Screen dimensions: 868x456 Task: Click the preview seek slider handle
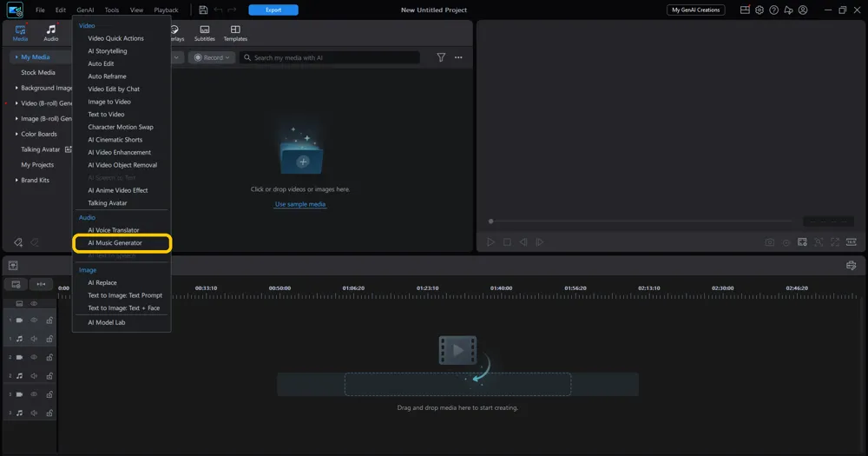click(490, 221)
